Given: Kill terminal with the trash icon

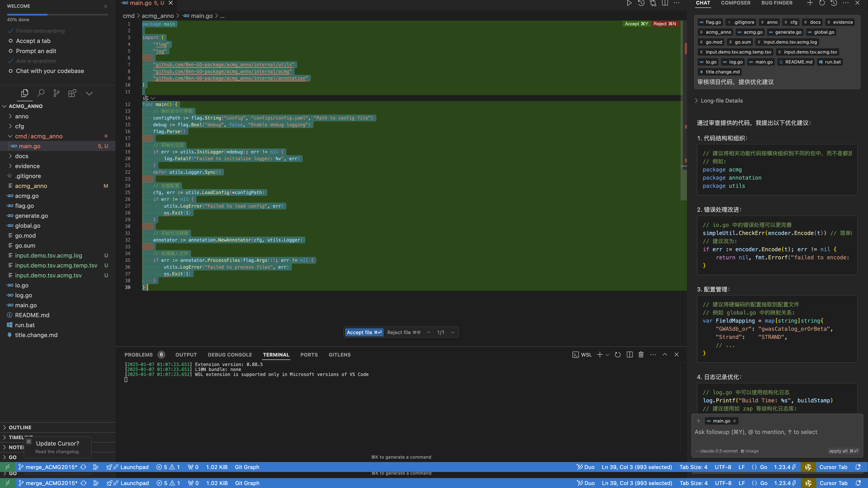Looking at the screenshot, I should click(x=641, y=355).
